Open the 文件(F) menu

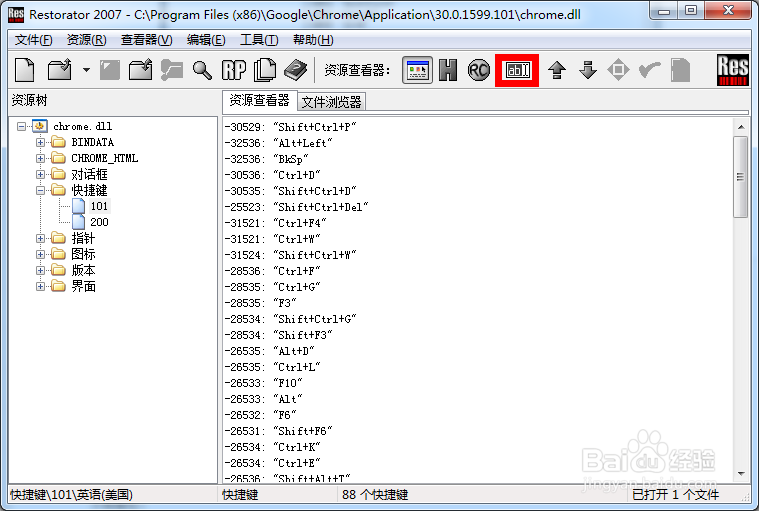pos(33,40)
